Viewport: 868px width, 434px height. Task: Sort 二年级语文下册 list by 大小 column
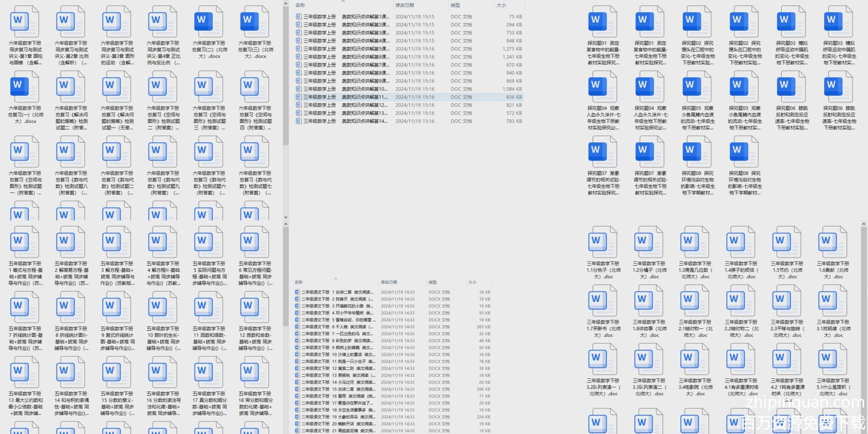(472, 282)
